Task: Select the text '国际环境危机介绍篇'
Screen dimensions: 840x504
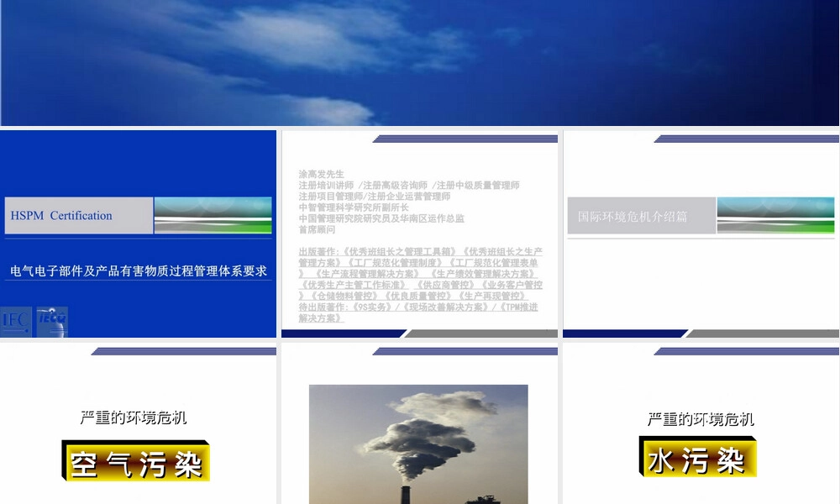Action: point(633,217)
